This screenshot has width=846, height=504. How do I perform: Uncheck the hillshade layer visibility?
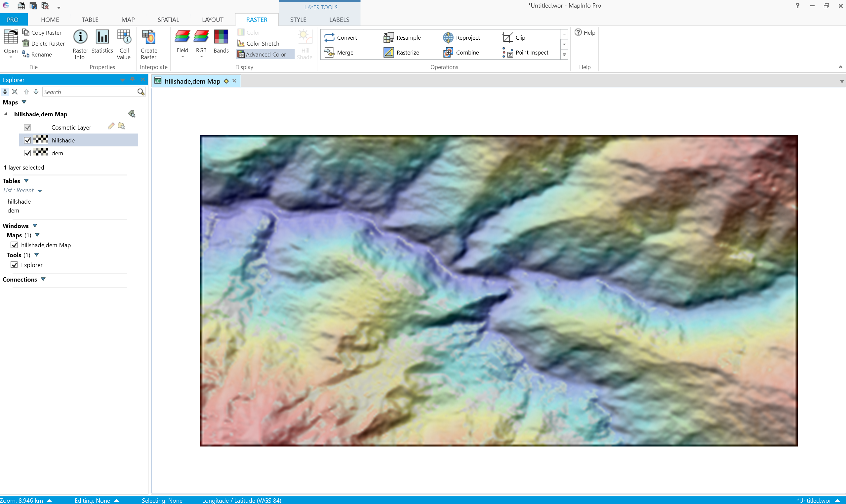click(x=27, y=140)
